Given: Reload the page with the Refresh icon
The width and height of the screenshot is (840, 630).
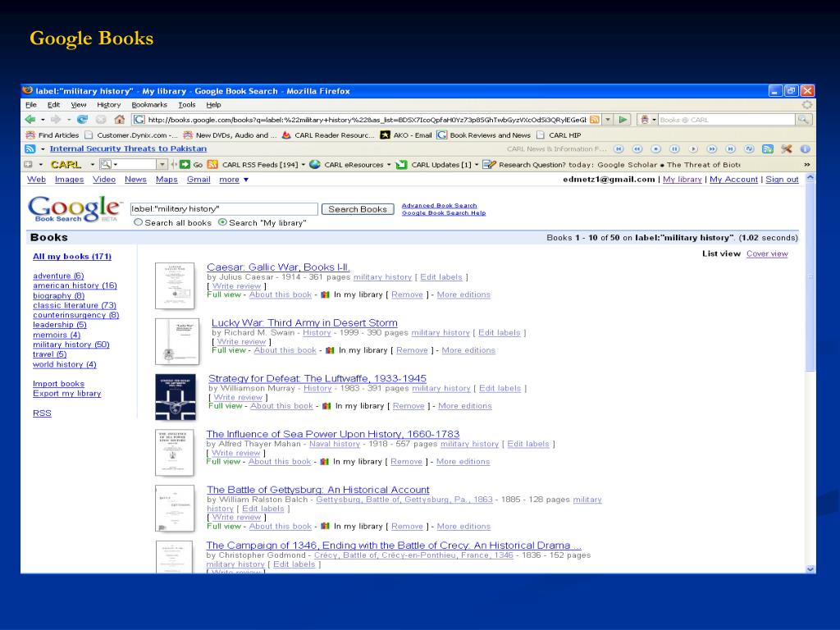Looking at the screenshot, I should pos(82,120).
